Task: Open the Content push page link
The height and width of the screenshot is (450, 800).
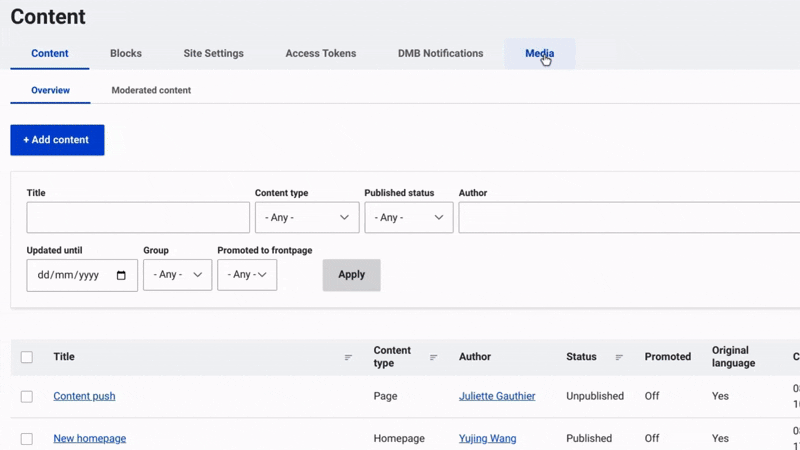Action: [84, 396]
